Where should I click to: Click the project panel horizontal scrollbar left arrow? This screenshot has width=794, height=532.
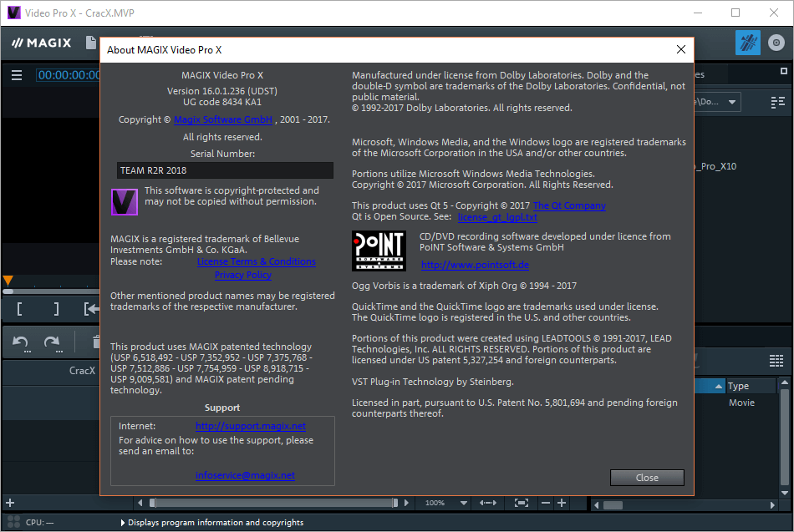point(597,504)
